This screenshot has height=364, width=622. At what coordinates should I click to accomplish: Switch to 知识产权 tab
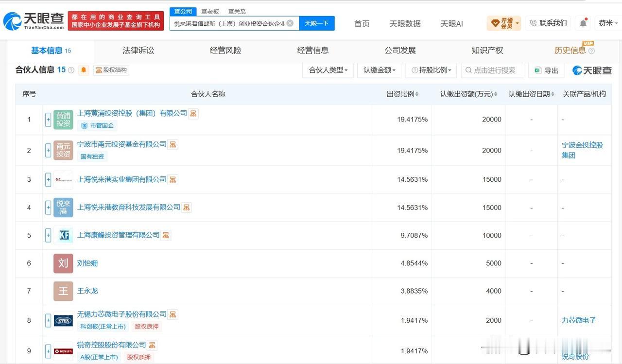487,51
